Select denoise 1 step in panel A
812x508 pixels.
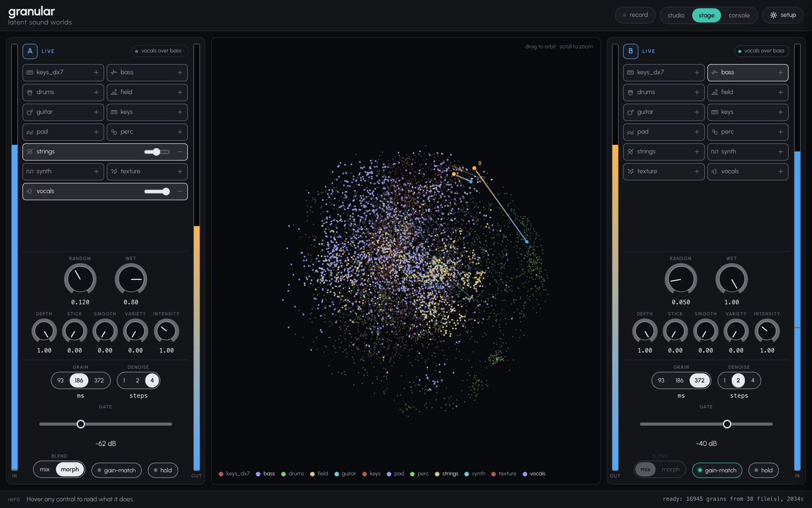pyautogui.click(x=124, y=380)
